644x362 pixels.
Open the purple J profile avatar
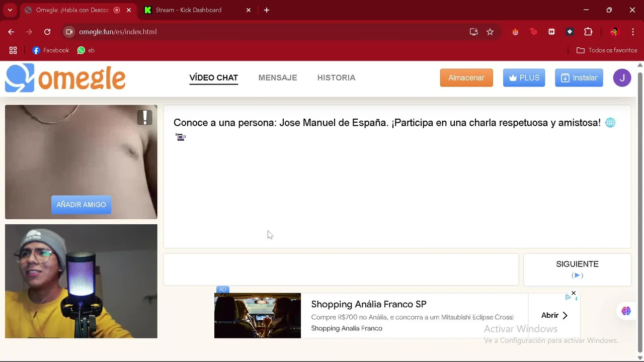tap(622, 78)
